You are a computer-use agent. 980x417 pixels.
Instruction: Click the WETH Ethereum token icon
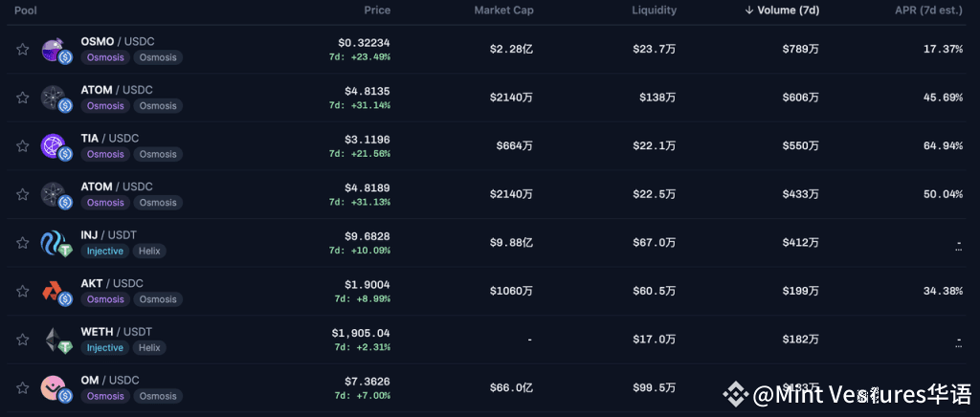point(53,340)
